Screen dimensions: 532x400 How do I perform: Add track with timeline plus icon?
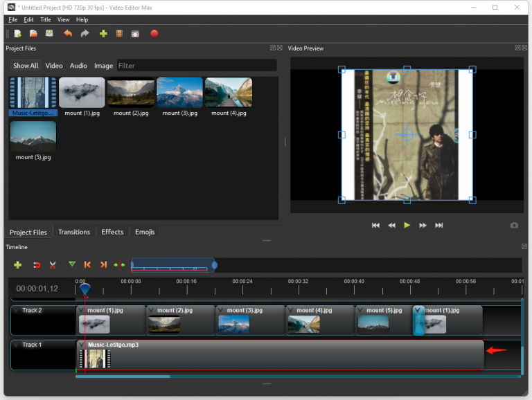coord(17,264)
